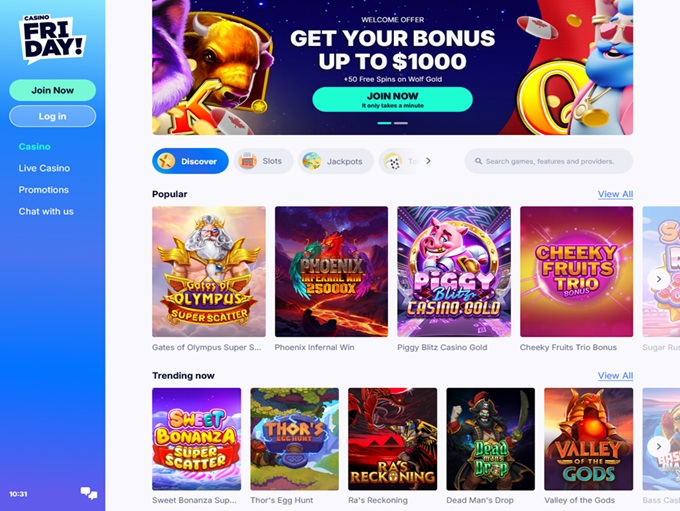
Task: Click the Log in button
Action: (52, 116)
